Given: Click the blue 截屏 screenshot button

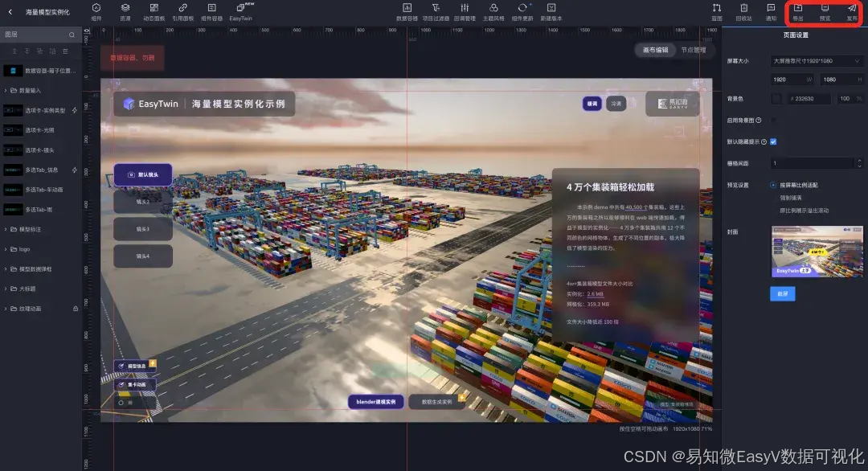Looking at the screenshot, I should (x=782, y=294).
